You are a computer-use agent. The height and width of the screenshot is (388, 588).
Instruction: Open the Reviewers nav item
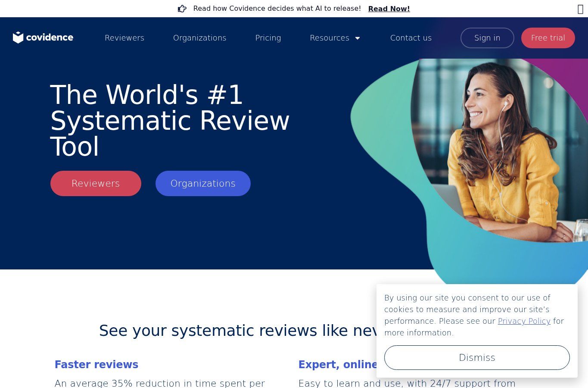[x=124, y=38]
